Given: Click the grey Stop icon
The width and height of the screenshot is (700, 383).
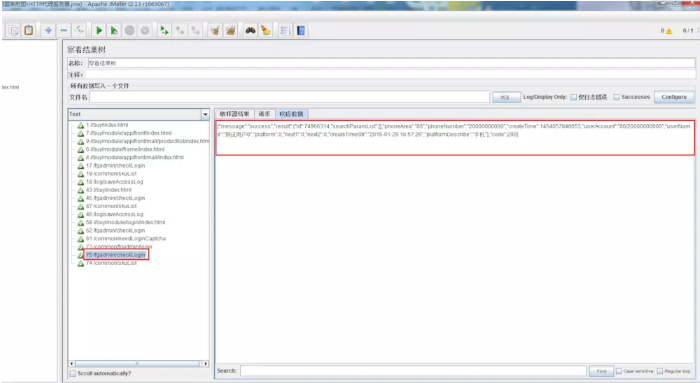Looking at the screenshot, I should 129,30.
